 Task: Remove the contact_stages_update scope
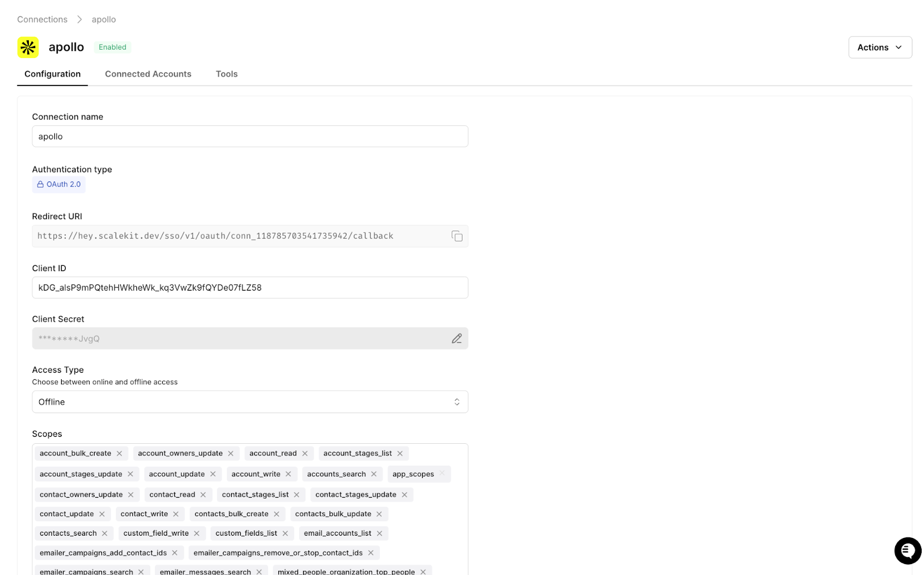pyautogui.click(x=405, y=495)
